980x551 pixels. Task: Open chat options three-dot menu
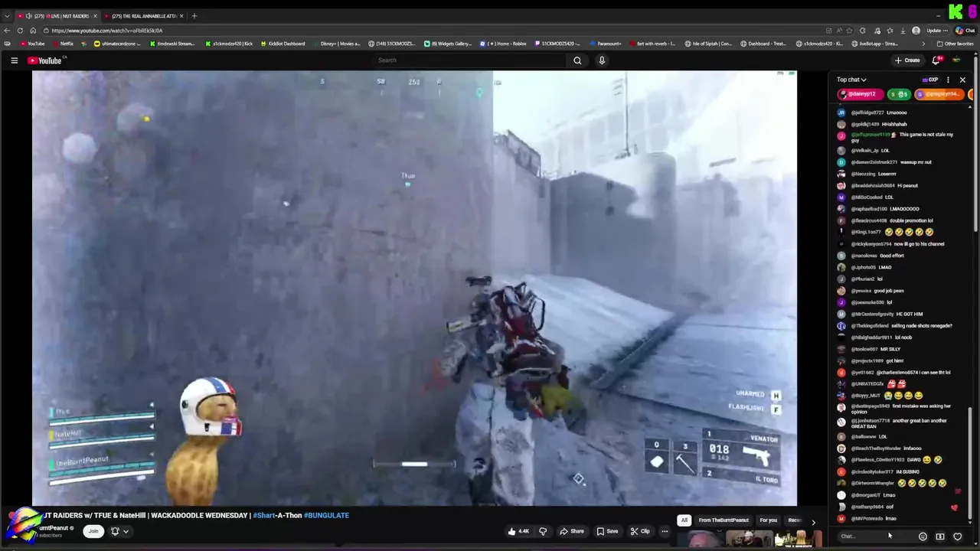[948, 80]
